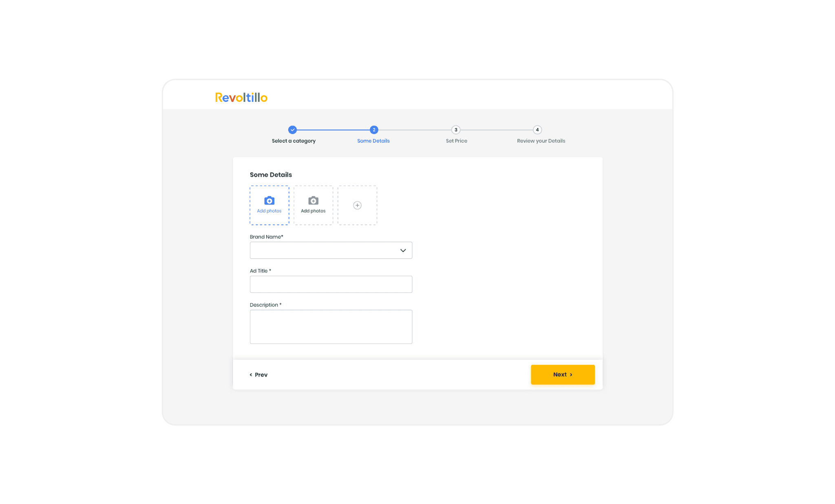Click the progress line between steps 1 and 2
This screenshot has height=504, width=835.
point(333,130)
